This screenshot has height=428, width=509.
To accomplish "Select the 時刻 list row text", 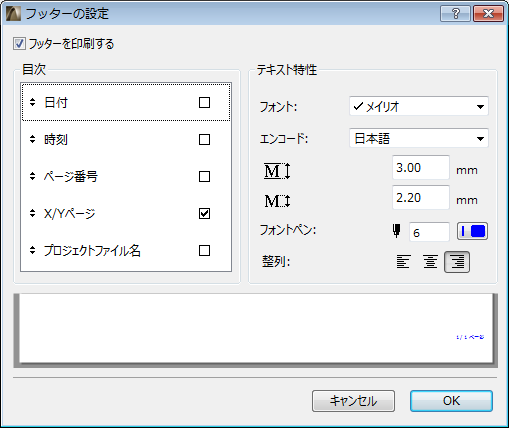I will pos(56,139).
